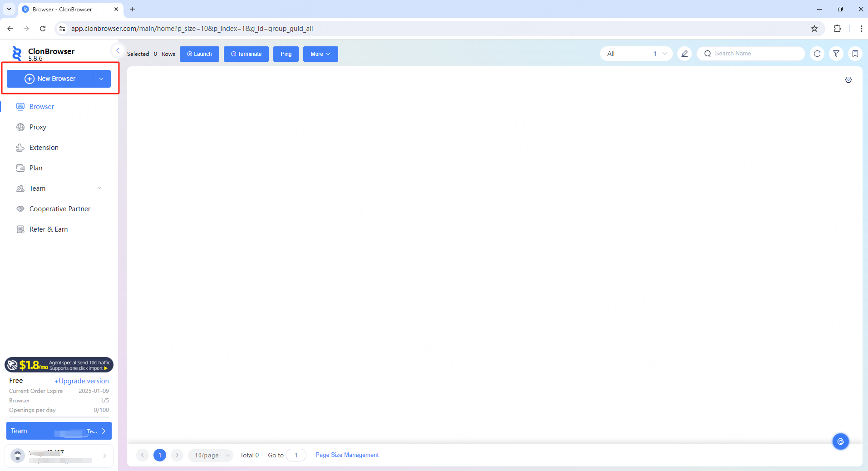Expand the New Browser dropdown arrow

(101, 79)
